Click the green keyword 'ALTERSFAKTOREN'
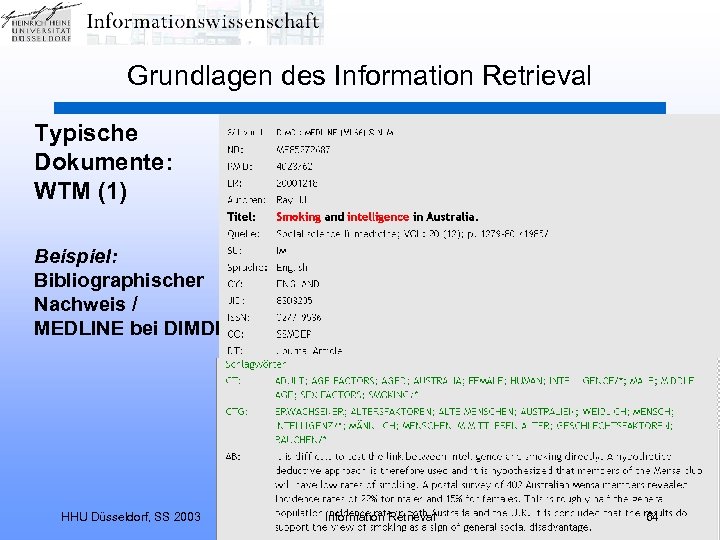The height and width of the screenshot is (540, 720). [391, 411]
